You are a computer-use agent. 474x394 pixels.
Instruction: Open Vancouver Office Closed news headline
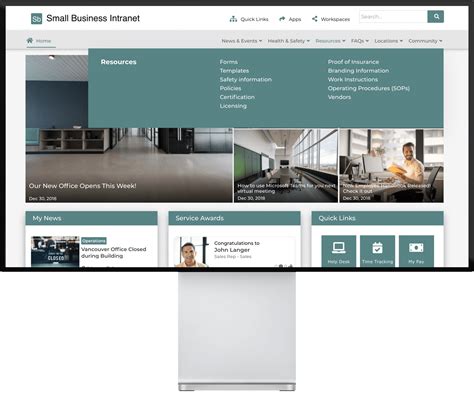(x=113, y=253)
